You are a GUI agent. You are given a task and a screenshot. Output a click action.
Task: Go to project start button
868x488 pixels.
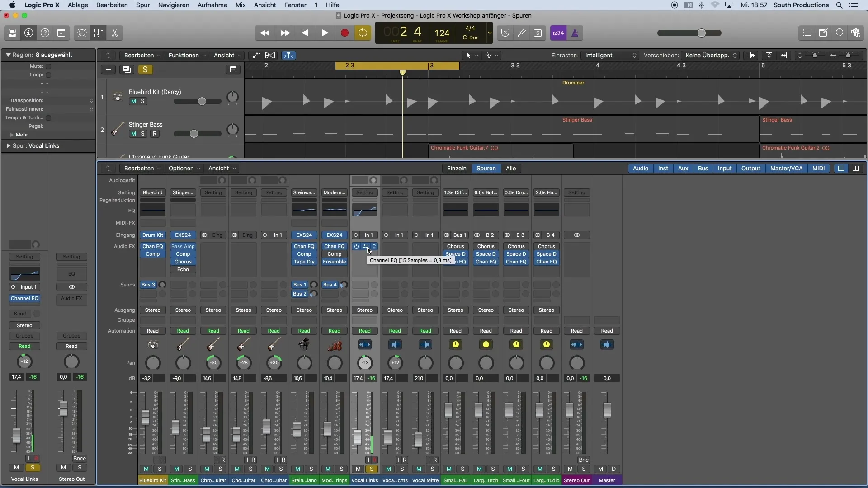click(x=305, y=33)
